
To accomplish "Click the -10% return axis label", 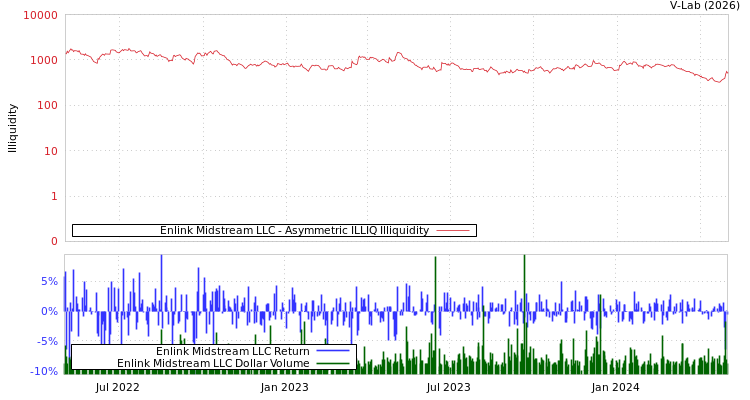I will [x=44, y=371].
